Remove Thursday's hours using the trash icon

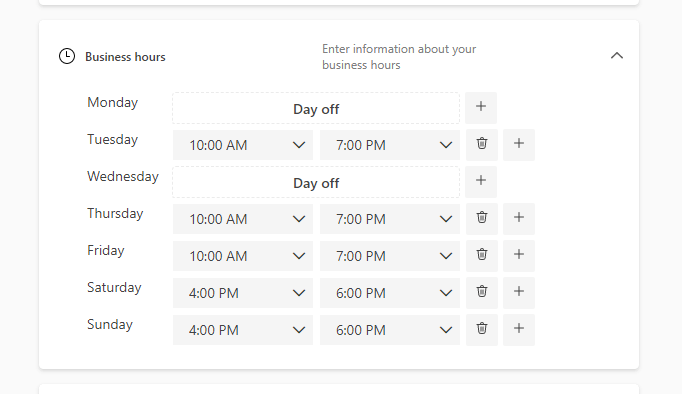click(481, 219)
